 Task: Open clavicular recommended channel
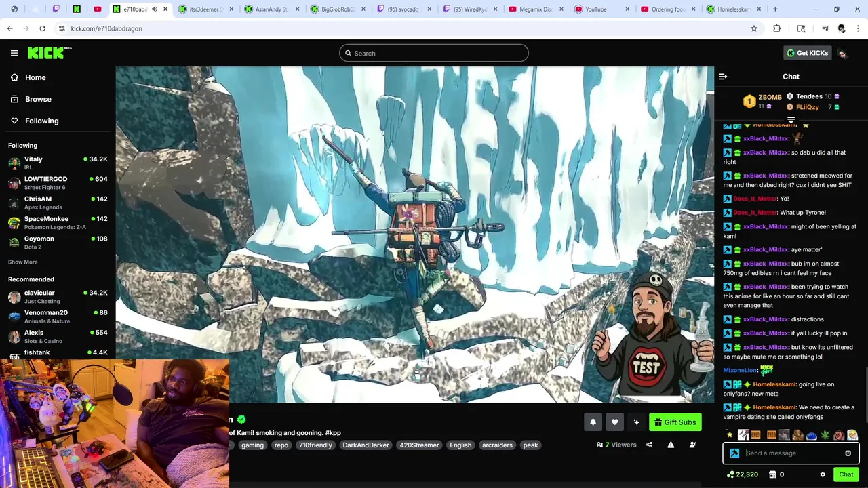tap(58, 297)
